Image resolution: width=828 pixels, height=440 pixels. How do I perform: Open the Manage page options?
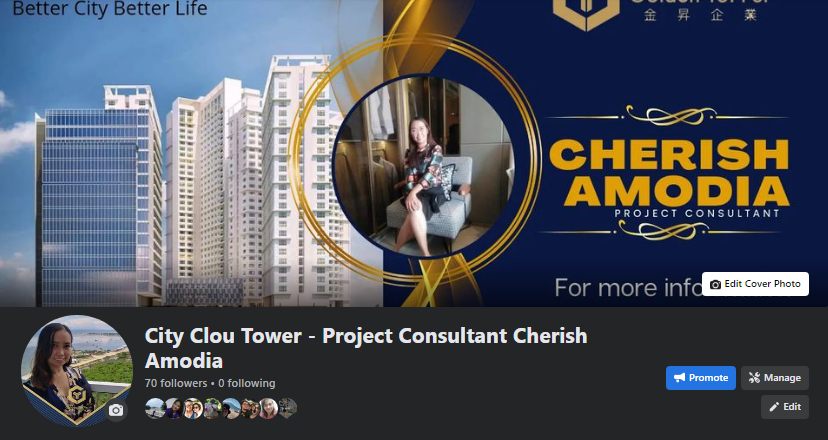tap(775, 378)
